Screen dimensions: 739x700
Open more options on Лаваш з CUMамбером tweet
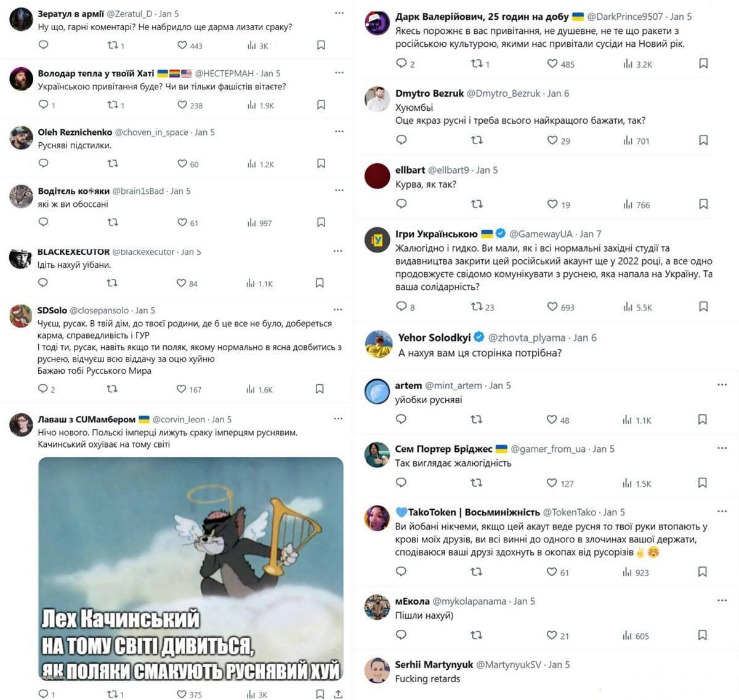337,419
